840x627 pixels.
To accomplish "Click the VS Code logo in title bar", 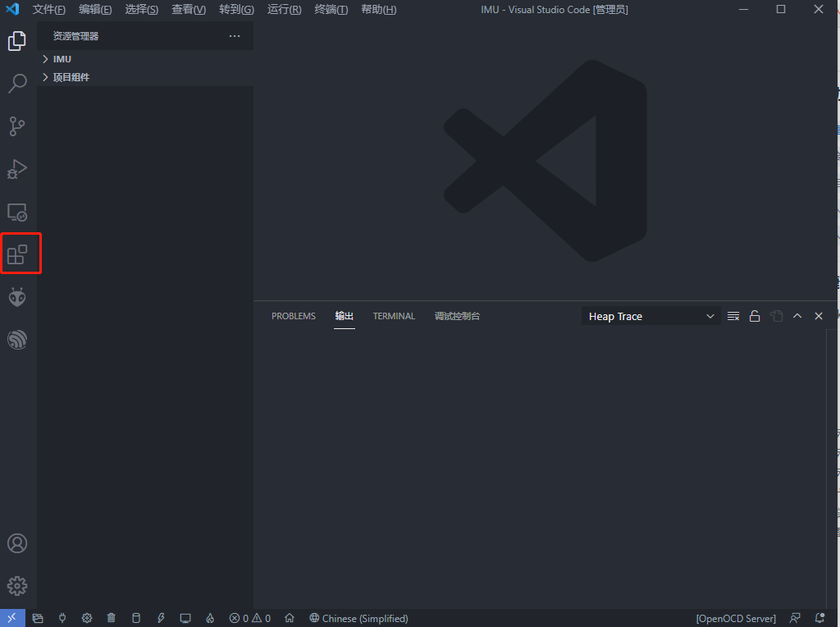I will [x=12, y=9].
